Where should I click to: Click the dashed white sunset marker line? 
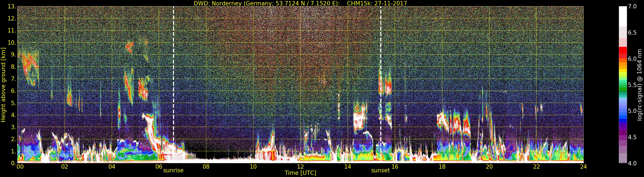(381, 85)
